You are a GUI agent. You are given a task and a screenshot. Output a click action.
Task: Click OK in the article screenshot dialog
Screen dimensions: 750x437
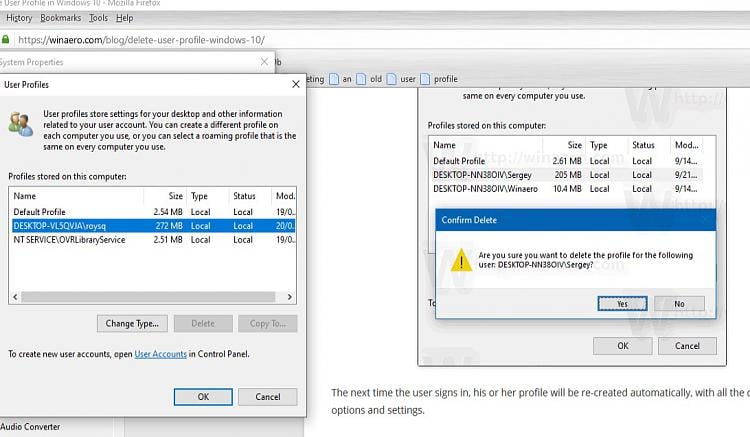coord(623,346)
